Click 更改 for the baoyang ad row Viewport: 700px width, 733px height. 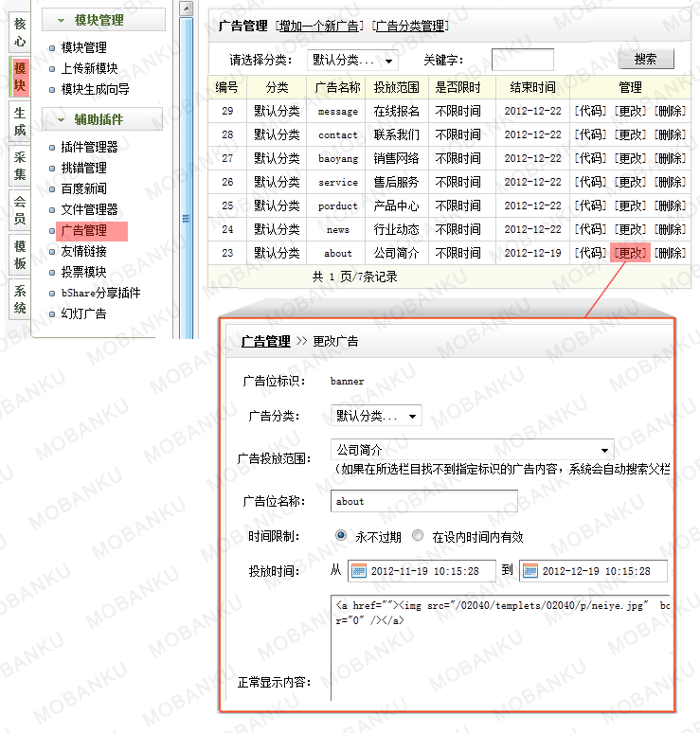click(630, 158)
